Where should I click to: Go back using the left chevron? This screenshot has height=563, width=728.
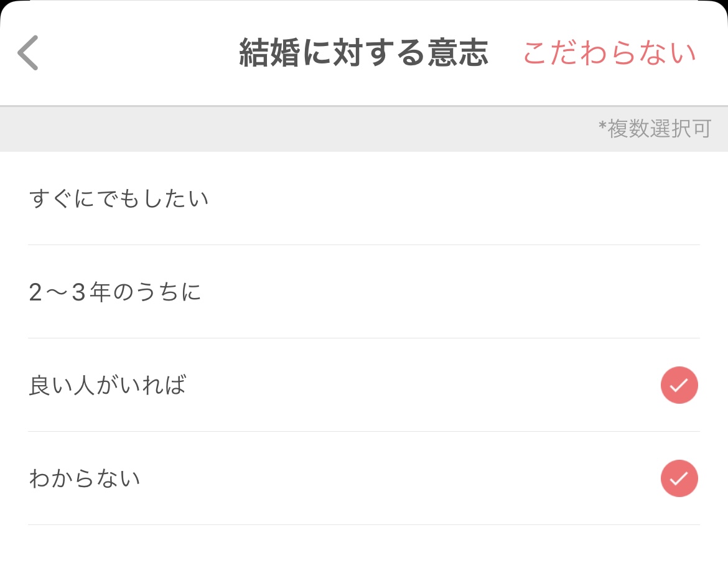pos(28,53)
